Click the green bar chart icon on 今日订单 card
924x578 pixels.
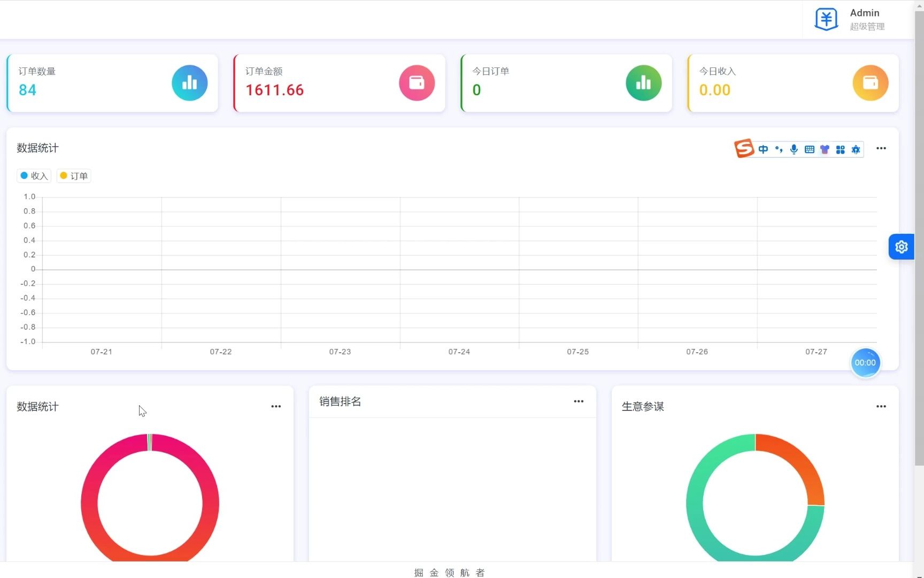644,83
